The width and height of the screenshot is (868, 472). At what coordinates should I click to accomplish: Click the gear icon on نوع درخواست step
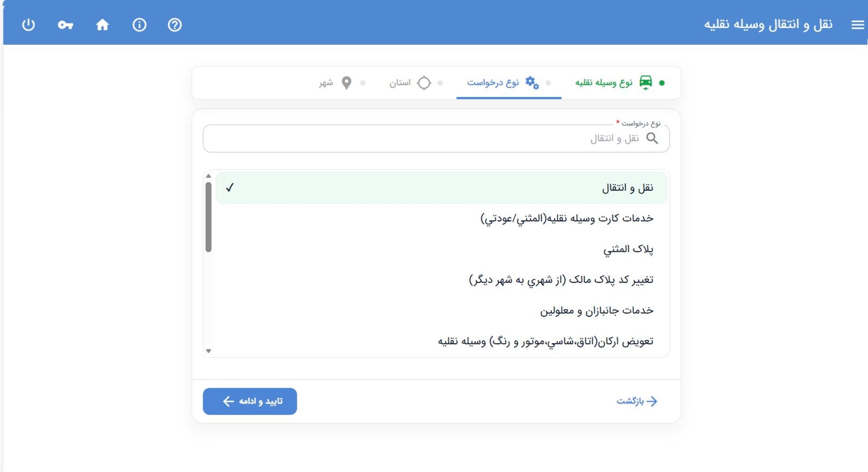click(532, 82)
